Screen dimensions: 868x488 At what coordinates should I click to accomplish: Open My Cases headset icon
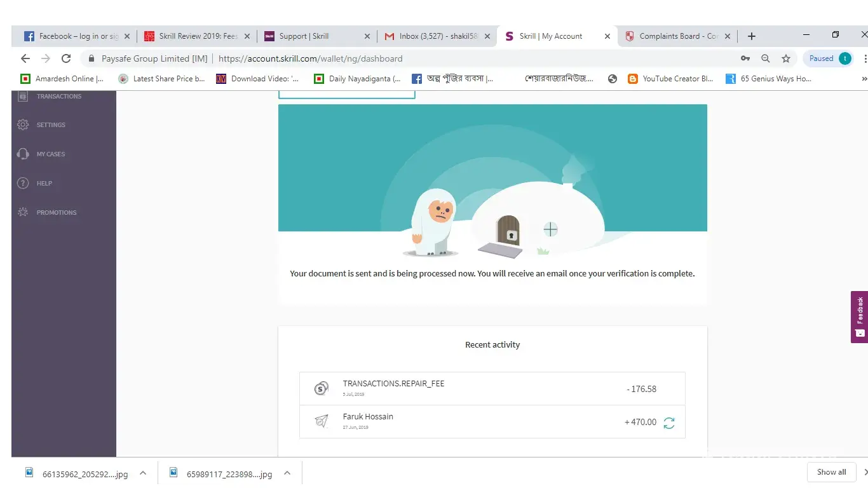(23, 154)
